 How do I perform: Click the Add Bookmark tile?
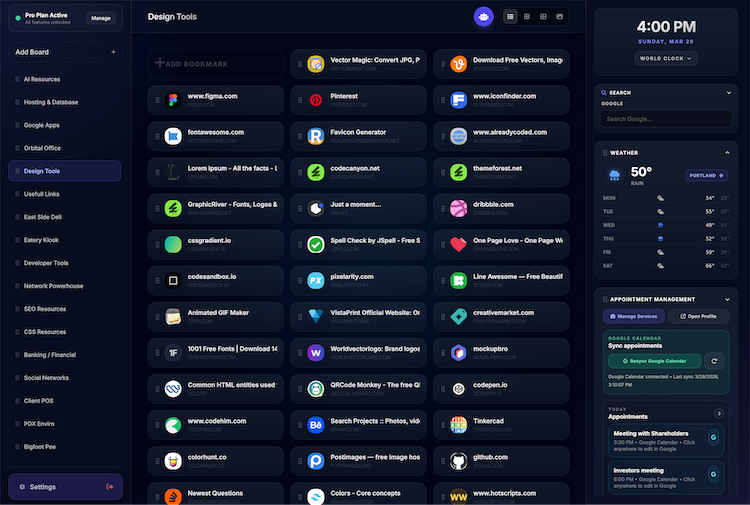click(215, 64)
